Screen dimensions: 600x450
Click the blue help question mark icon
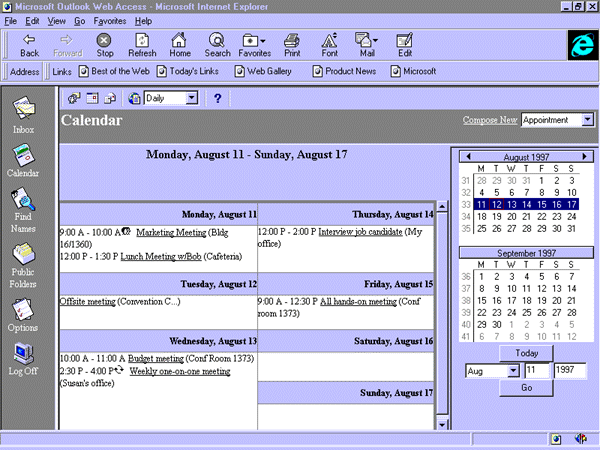tap(217, 98)
